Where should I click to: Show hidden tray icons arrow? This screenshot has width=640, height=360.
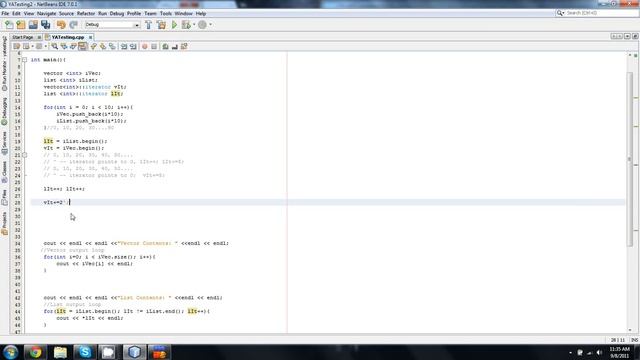[570, 353]
